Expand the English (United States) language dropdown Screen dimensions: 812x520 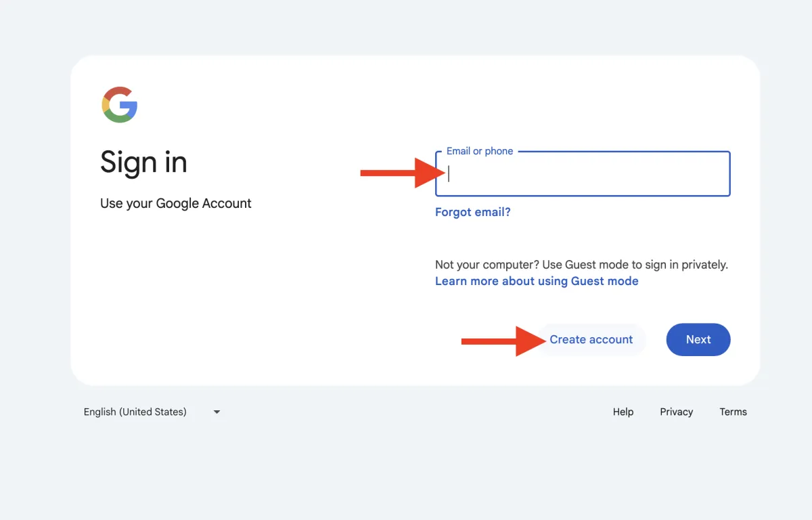152,412
